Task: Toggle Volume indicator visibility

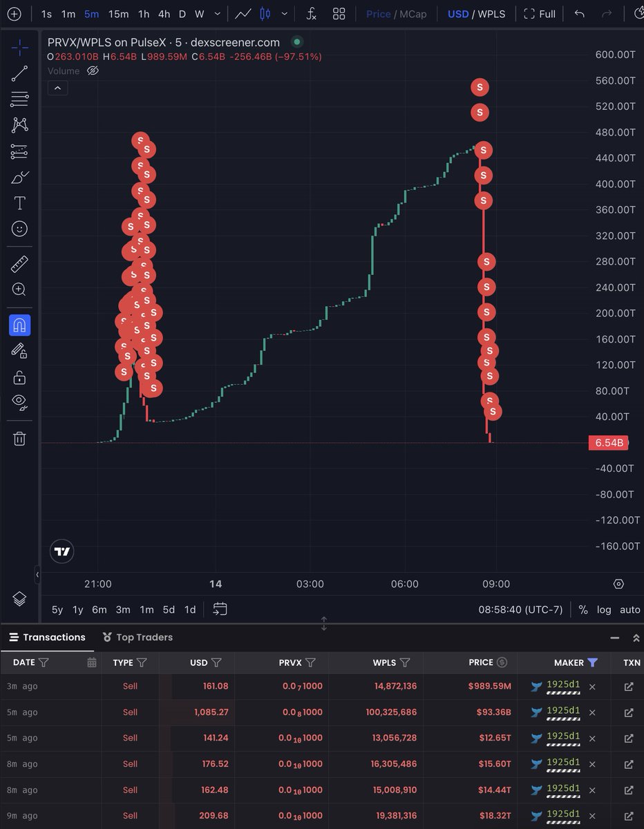Action: point(93,70)
